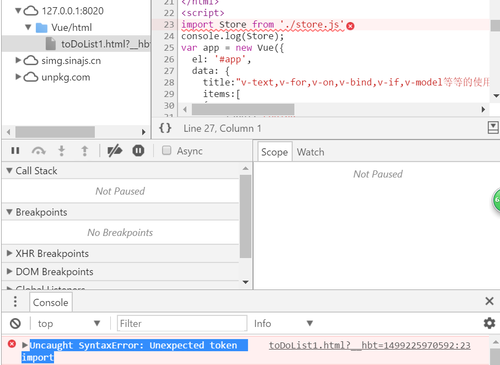
Task: Click the code editor horizontal scrollbar thumb
Action: point(243,109)
